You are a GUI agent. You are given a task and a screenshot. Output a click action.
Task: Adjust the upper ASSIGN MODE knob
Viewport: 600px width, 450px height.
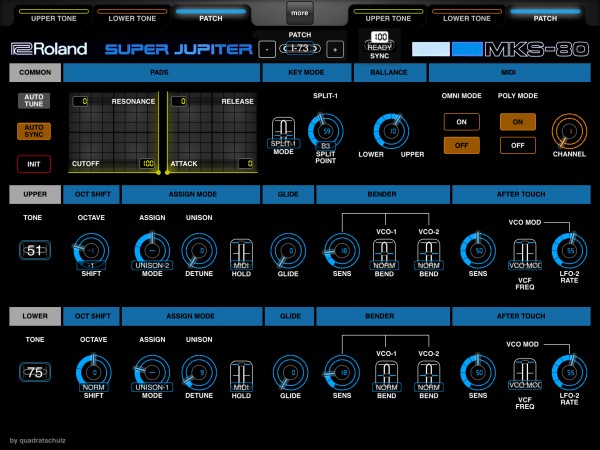[152, 251]
